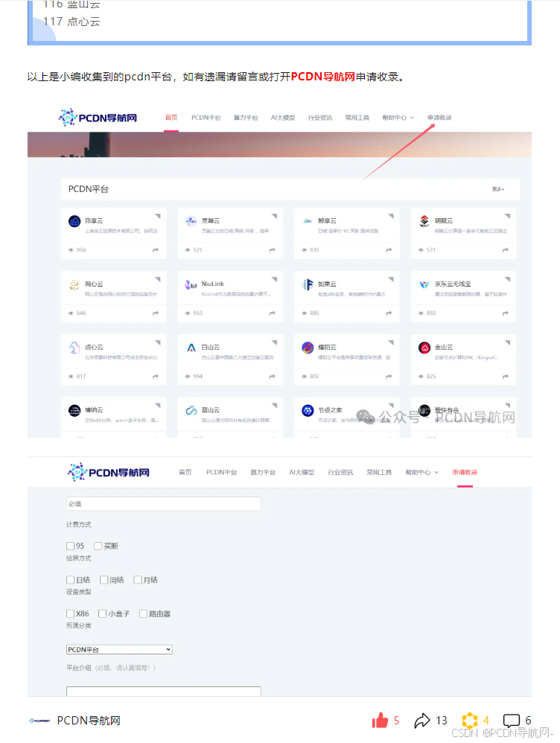Click the thumbs-up like icon
Viewport: 560px width, 743px height.
pos(380,720)
